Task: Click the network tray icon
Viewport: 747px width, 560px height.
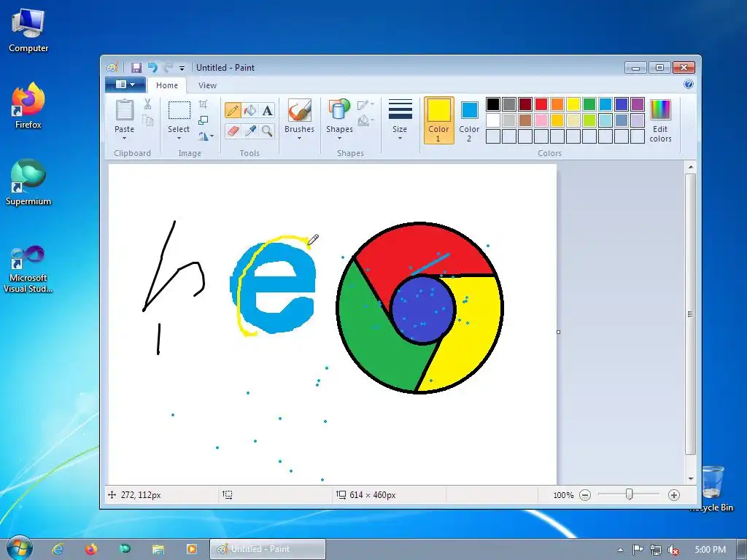Action: click(656, 550)
